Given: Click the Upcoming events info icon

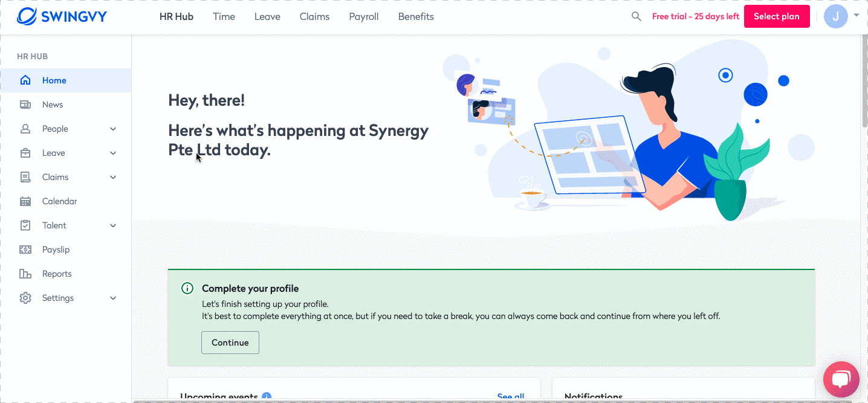Looking at the screenshot, I should (x=267, y=397).
